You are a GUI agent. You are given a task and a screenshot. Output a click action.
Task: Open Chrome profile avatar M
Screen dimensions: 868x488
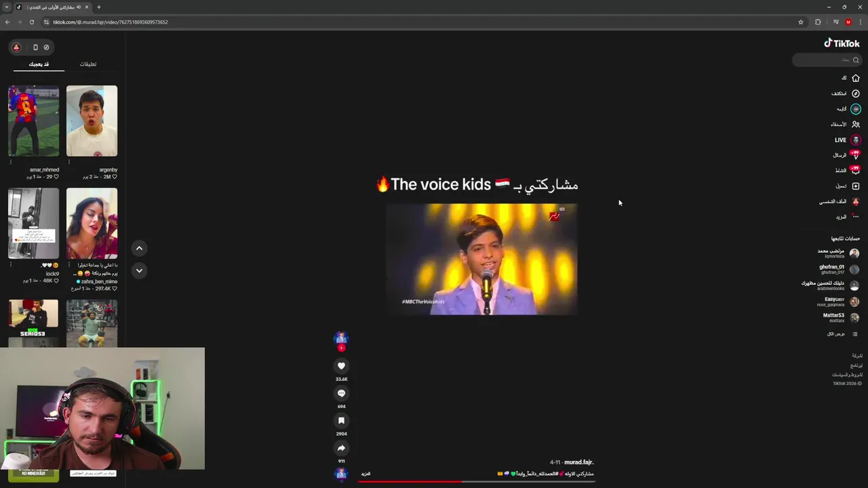coord(848,22)
